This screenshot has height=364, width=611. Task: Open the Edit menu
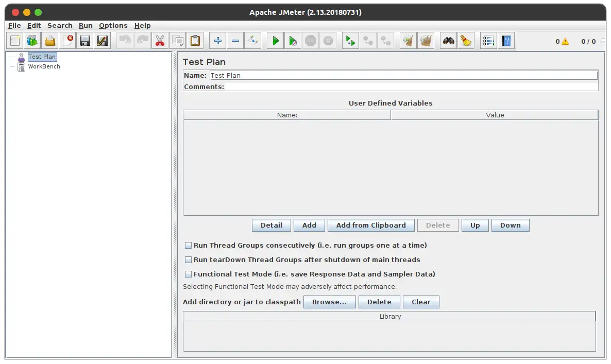(34, 25)
